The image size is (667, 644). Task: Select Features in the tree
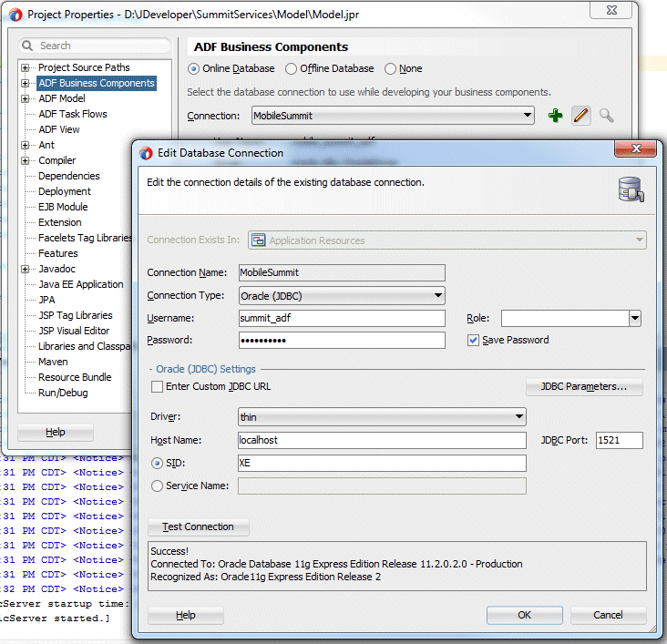click(58, 253)
